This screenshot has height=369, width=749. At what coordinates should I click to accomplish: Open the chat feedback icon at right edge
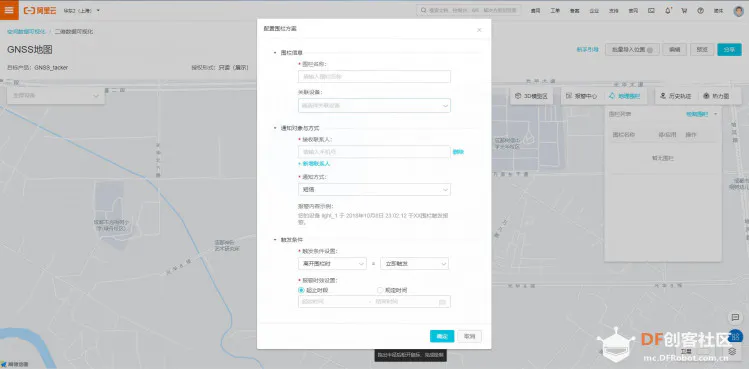(736, 317)
